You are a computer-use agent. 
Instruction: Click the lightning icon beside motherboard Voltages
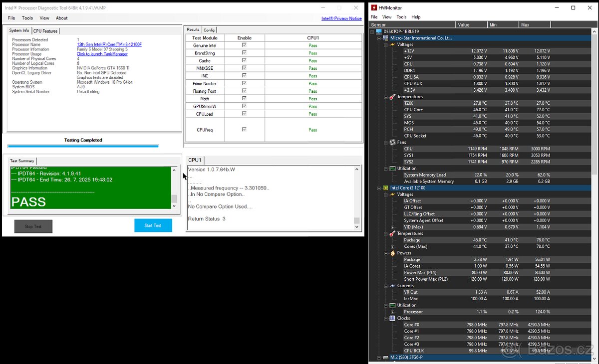click(392, 44)
